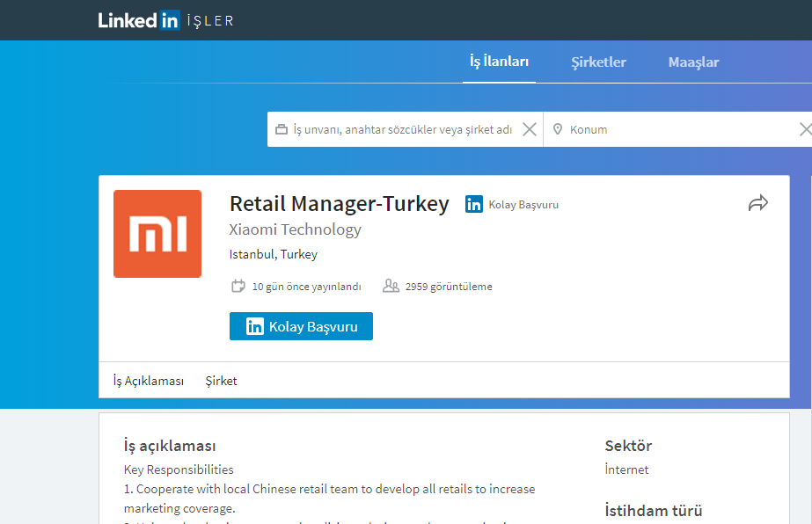The image size is (812, 524).
Task: Select the İş Açıklaması section tab
Action: (149, 381)
